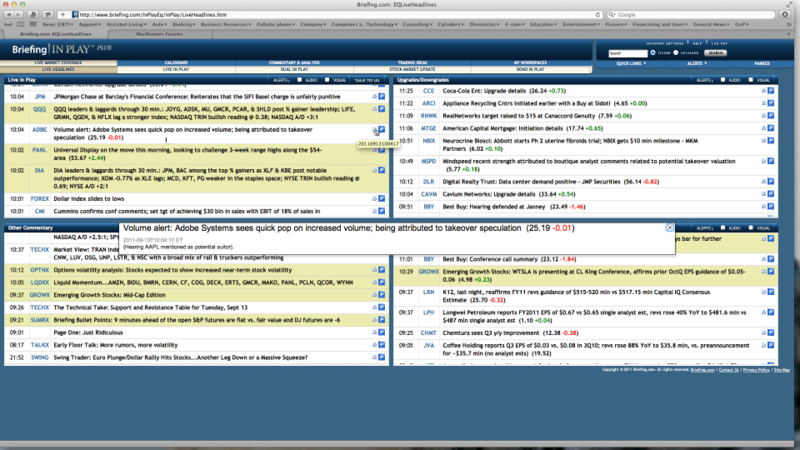Open the News (287) bookmarks folder
The height and width of the screenshot is (450, 800).
point(58,24)
